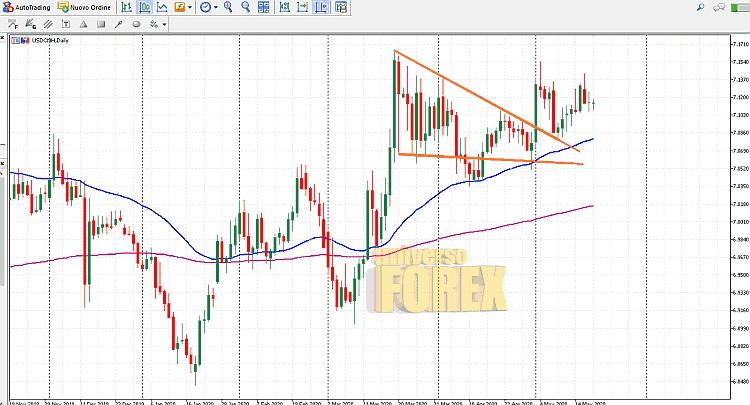Screen dimensions: 750x405
Task: Zoom out of the chart
Action: pyautogui.click(x=245, y=7)
